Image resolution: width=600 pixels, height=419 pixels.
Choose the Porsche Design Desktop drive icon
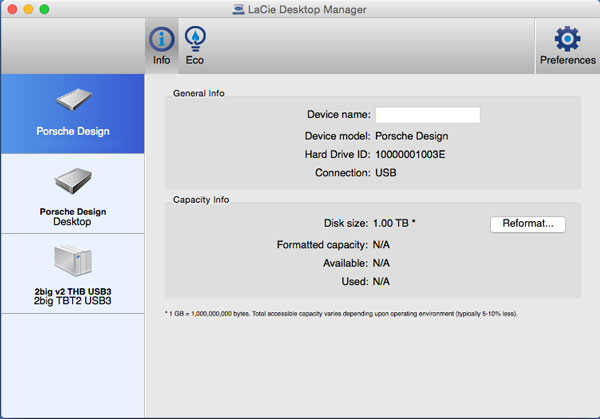coord(72,183)
